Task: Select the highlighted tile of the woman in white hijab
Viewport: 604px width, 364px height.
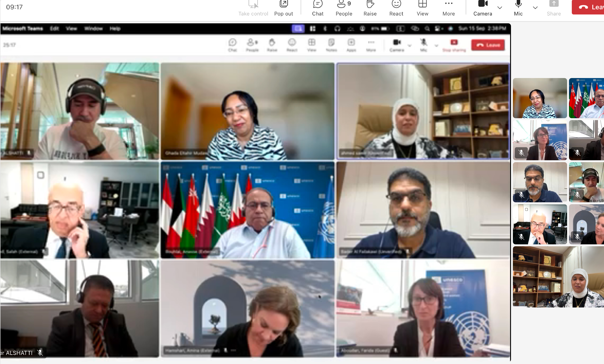Action: 423,111
